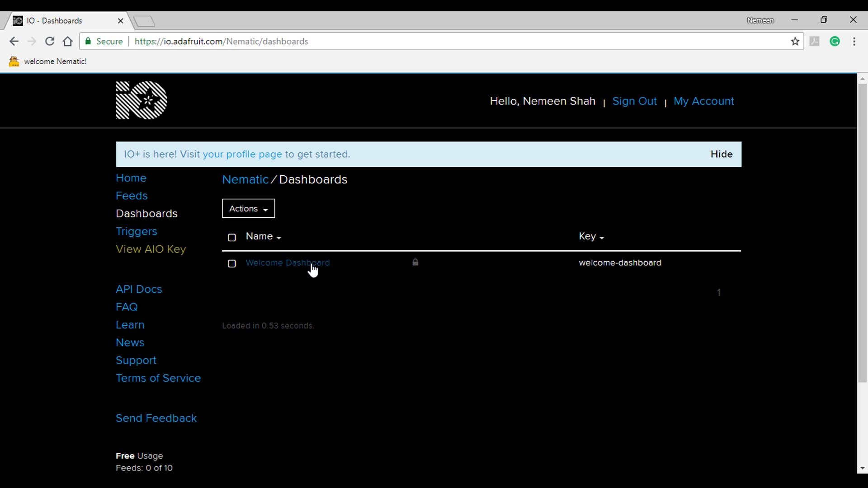Open browser home page icon
868x488 pixels.
[x=68, y=42]
